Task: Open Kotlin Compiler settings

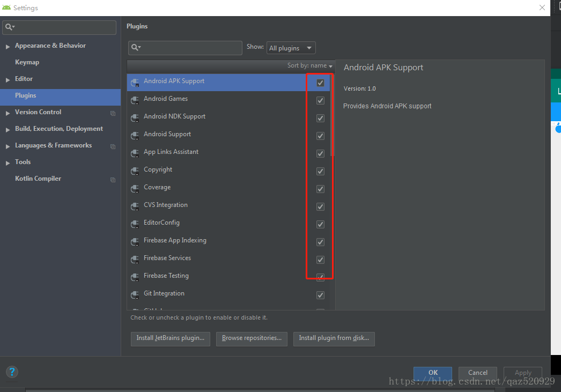Action: (38, 179)
